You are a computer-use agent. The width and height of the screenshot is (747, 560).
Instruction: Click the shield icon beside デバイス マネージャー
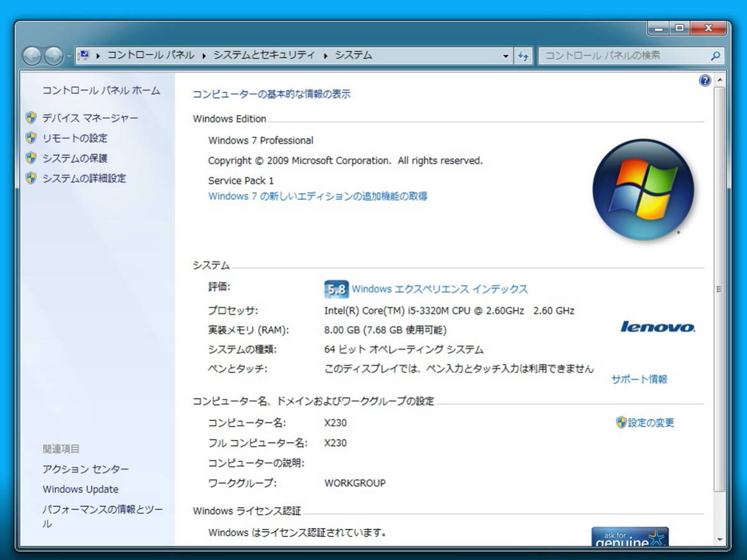coord(31,118)
